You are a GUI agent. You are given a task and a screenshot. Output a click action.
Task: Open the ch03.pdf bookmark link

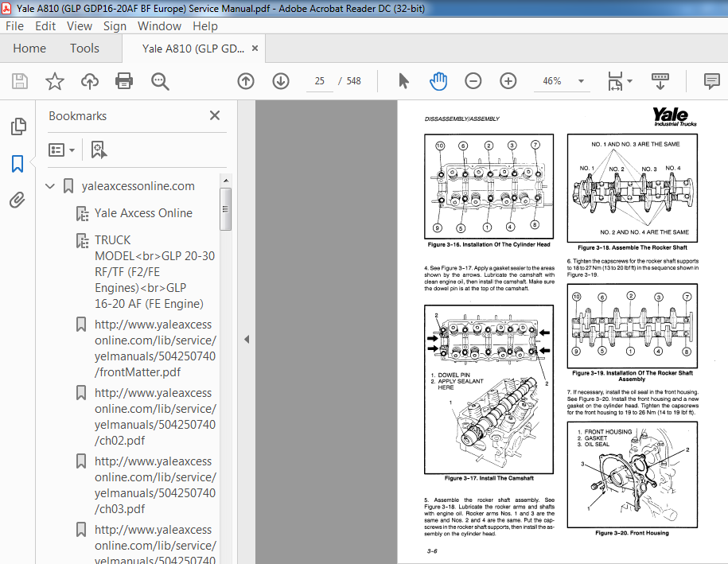pyautogui.click(x=155, y=485)
